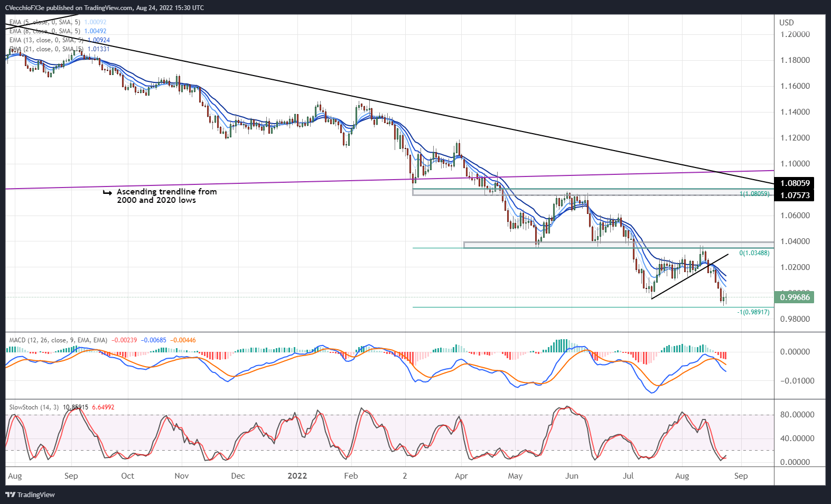This screenshot has height=504, width=831.
Task: Click the TradingView logo in footer
Action: (x=30, y=495)
